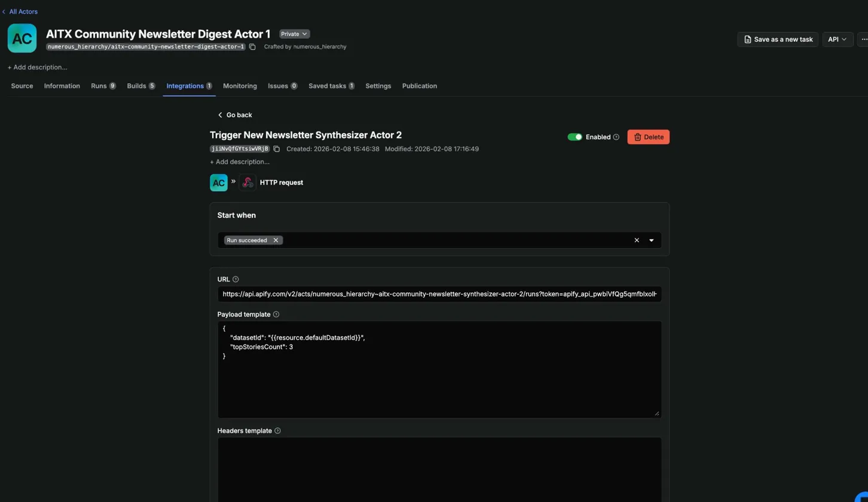Click the info icon next to Enabled
Screen dimensions: 868x502
616,137
